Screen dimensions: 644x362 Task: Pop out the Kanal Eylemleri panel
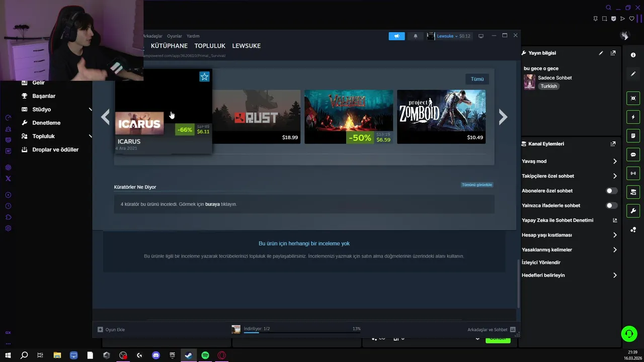point(613,144)
